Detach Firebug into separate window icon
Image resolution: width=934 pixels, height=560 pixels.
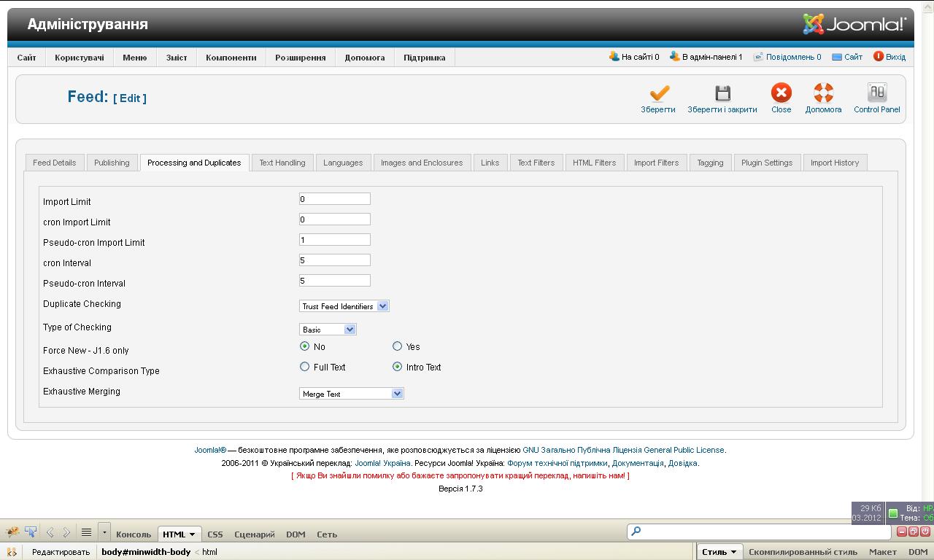click(914, 532)
